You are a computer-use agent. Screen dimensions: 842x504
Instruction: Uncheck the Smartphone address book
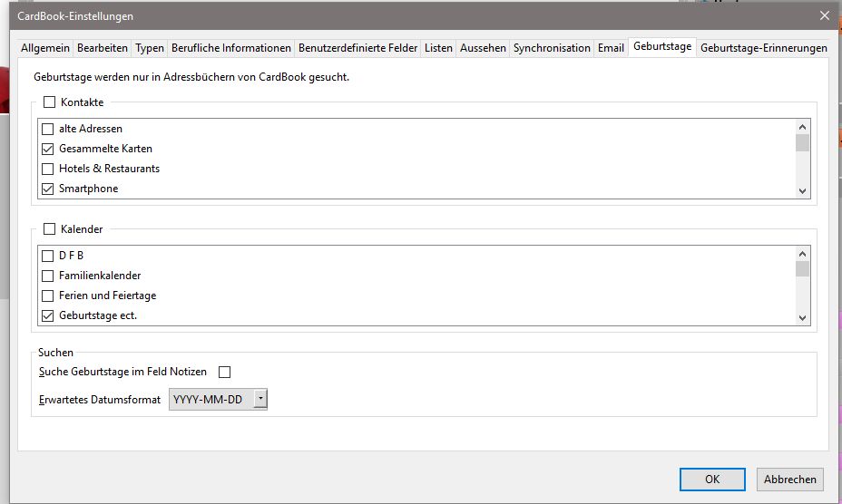coord(48,189)
